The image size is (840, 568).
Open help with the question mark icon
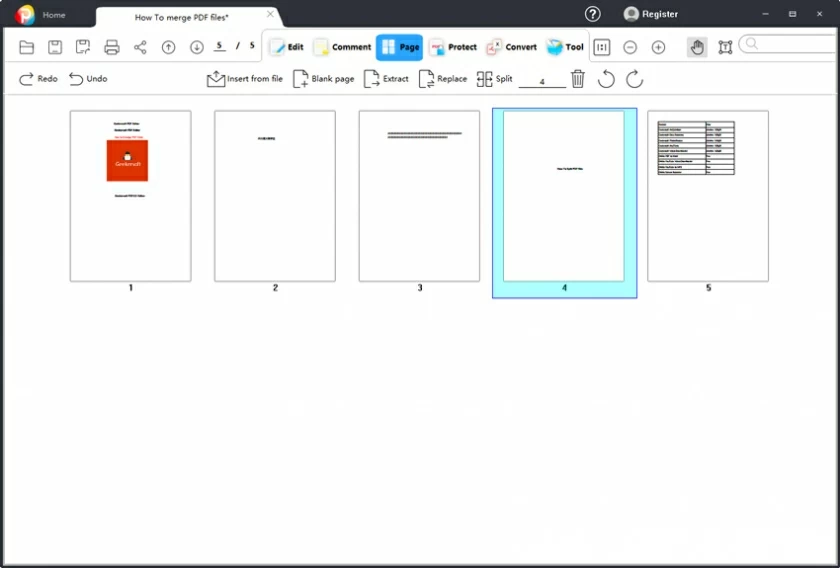point(592,14)
